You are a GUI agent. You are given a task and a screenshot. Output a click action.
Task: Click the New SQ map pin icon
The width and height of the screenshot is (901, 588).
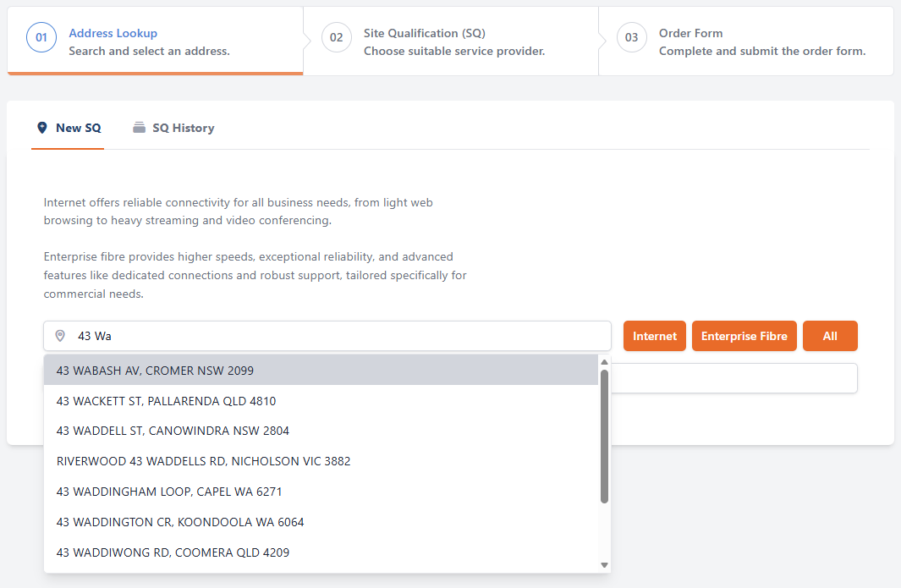click(x=42, y=128)
